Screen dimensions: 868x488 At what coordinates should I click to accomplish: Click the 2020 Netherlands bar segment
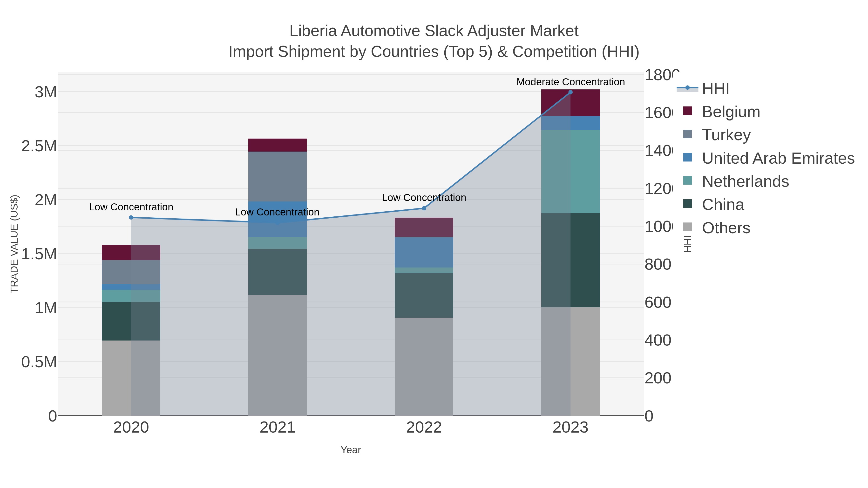click(x=131, y=296)
